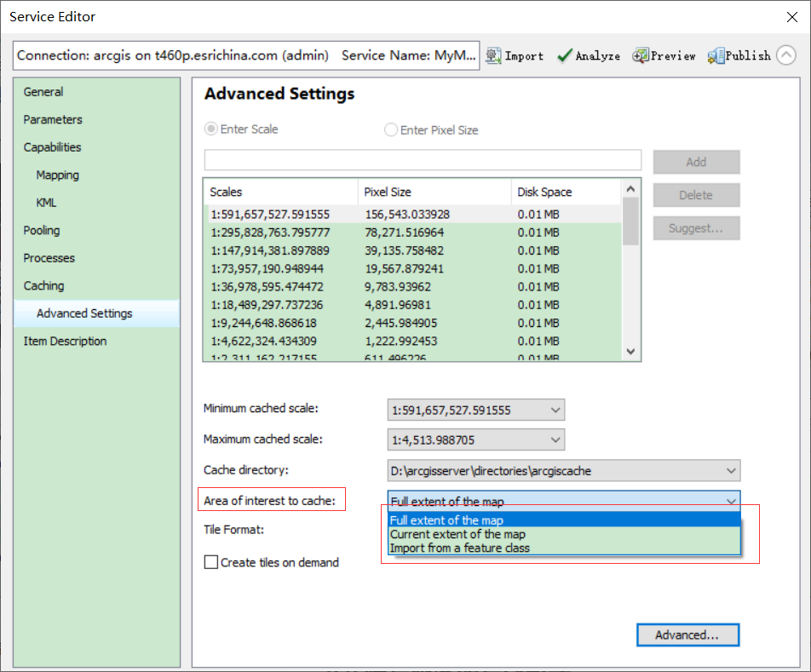
Task: Close the Service Editor window
Action: tap(792, 16)
